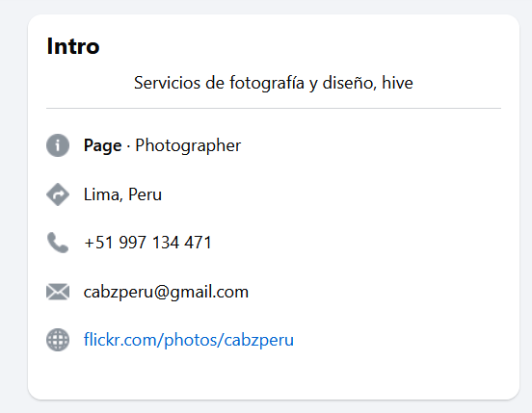532x413 pixels.
Task: Click the bold Page label
Action: pos(102,146)
